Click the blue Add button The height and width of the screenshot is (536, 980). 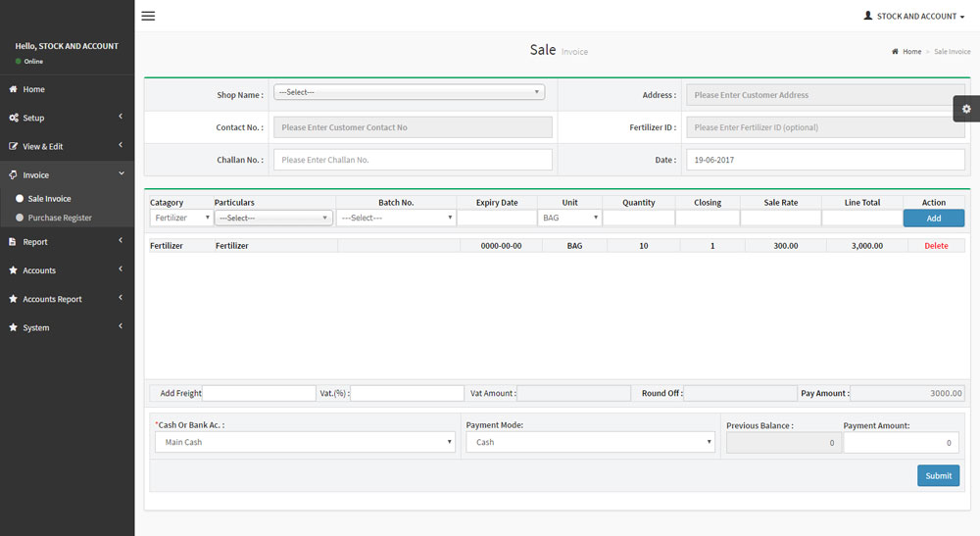(934, 218)
